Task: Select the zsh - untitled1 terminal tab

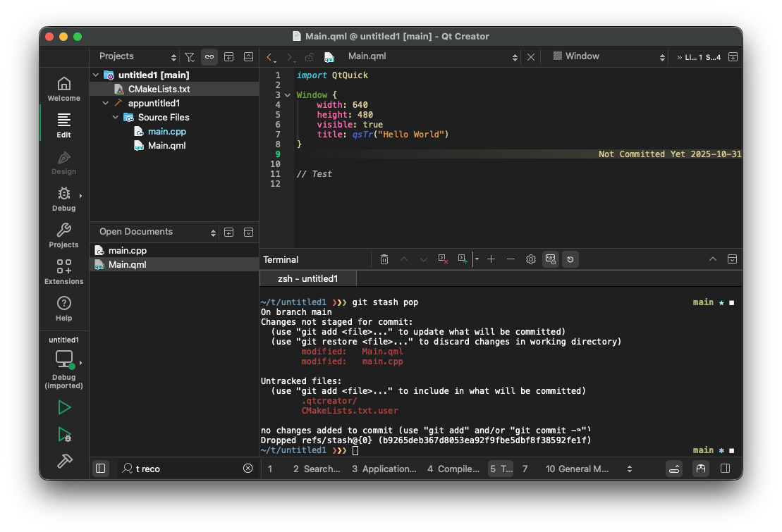Action: [308, 279]
